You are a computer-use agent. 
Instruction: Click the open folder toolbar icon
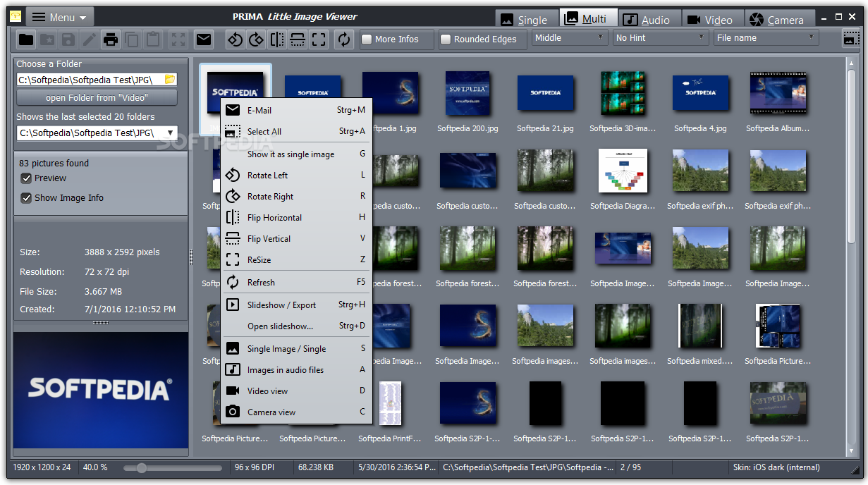coord(26,39)
